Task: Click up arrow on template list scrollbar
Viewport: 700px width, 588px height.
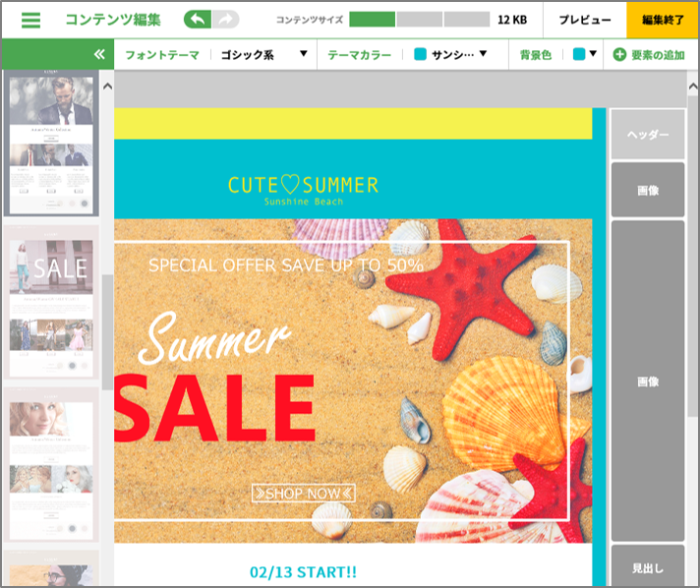Action: pos(107,87)
